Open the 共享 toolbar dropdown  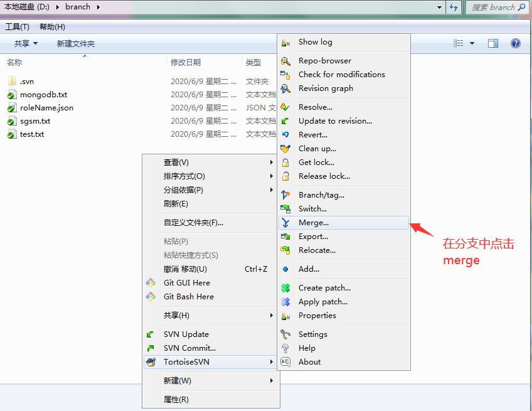pyautogui.click(x=26, y=43)
